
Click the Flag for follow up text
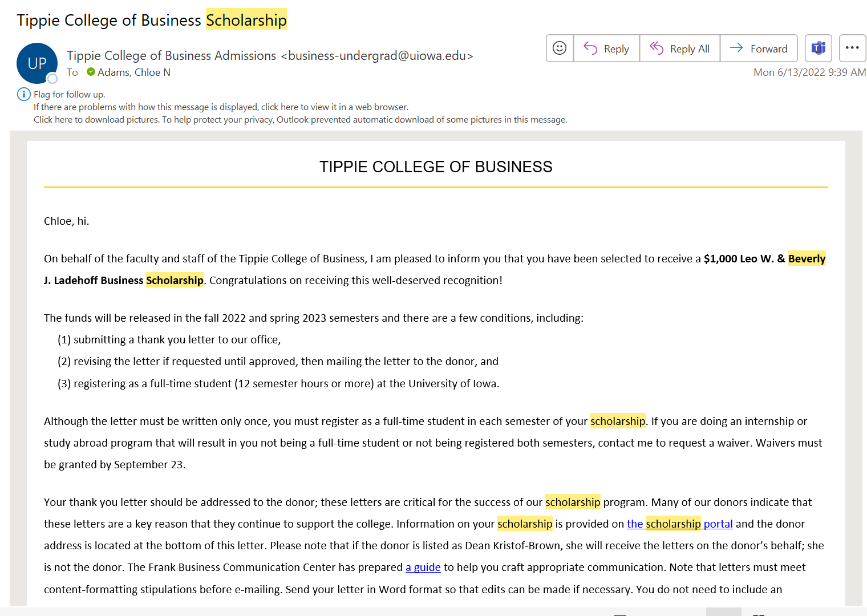point(69,94)
